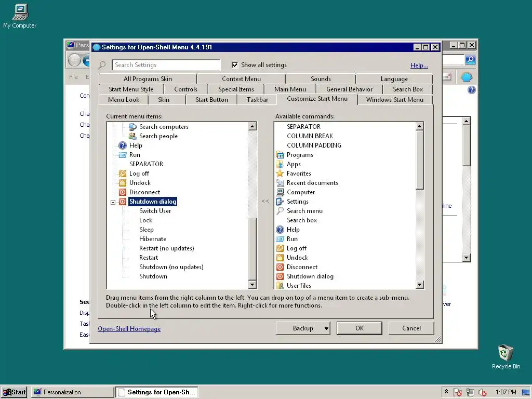Click the Undock icon in left list
This screenshot has height=399, width=532.
[x=123, y=183]
